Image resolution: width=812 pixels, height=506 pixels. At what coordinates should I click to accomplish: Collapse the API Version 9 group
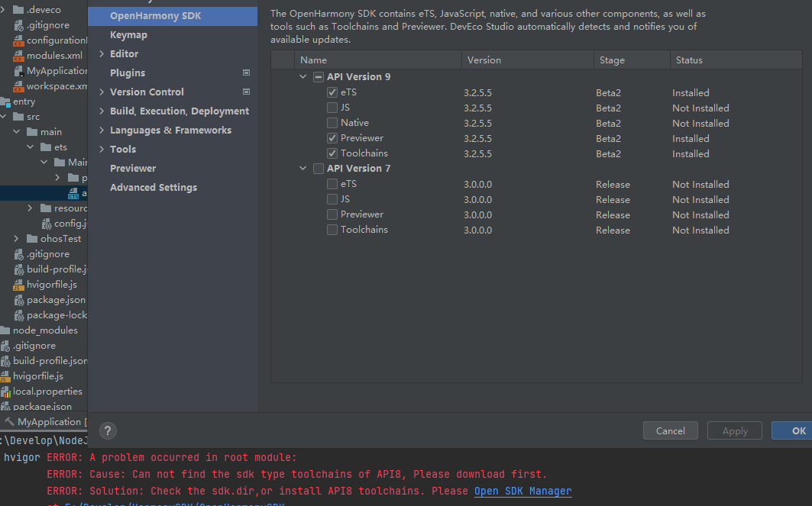303,76
